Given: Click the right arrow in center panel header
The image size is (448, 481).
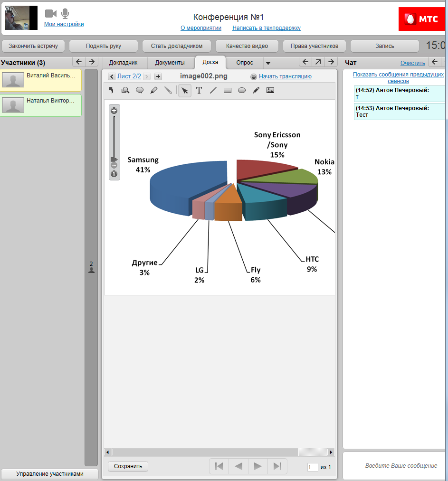Looking at the screenshot, I should [331, 62].
